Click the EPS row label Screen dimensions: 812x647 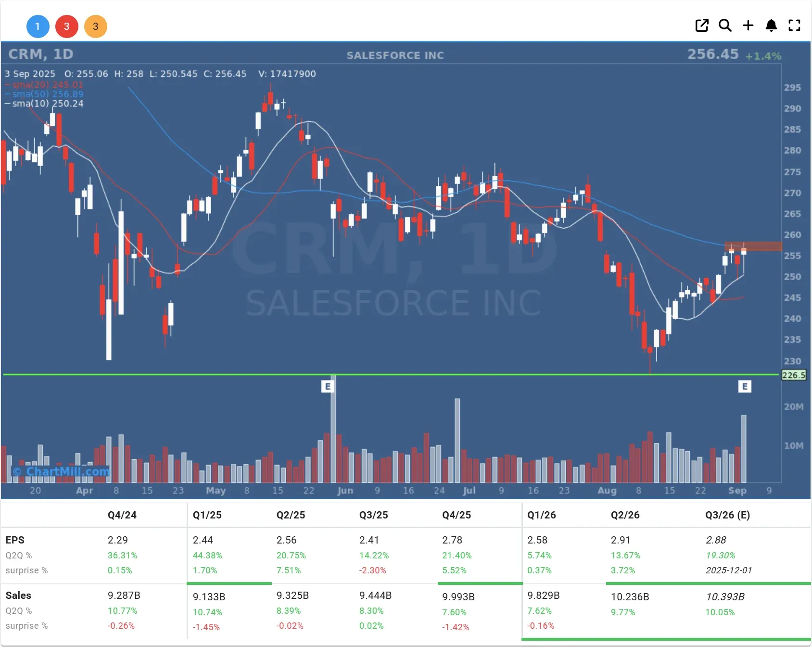point(15,540)
